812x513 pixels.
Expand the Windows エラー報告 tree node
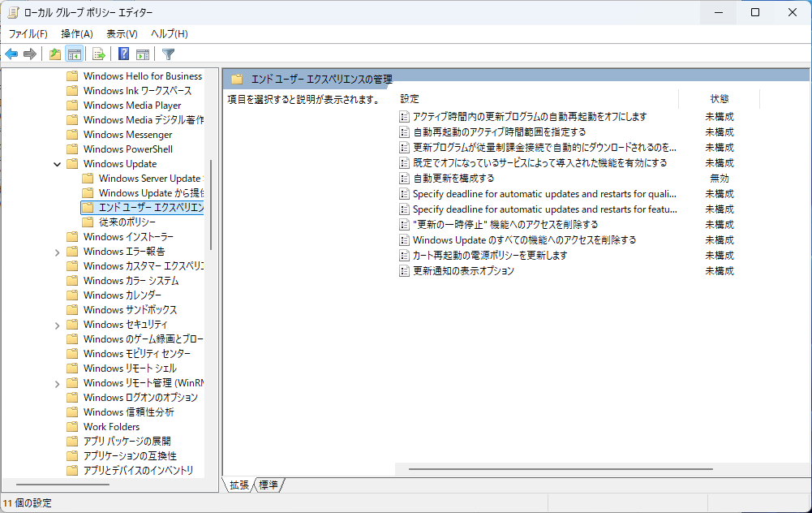(x=57, y=252)
